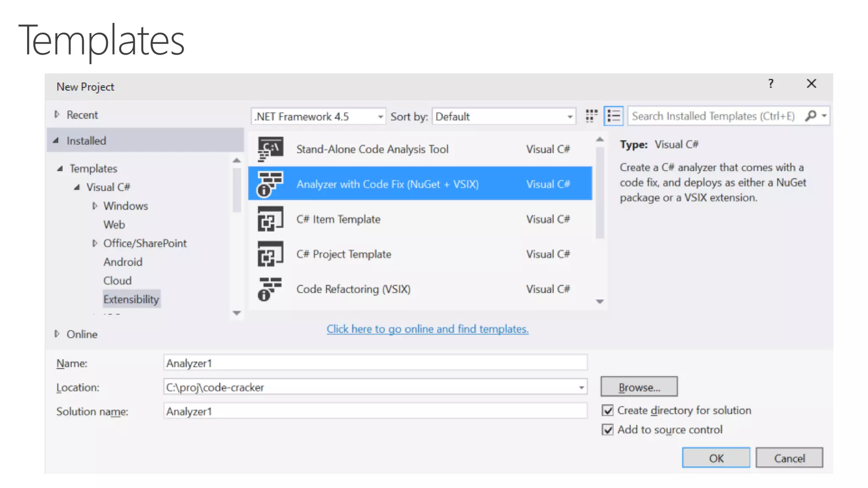
Task: Click the Code Refactoring (VSIX) icon
Action: click(270, 289)
